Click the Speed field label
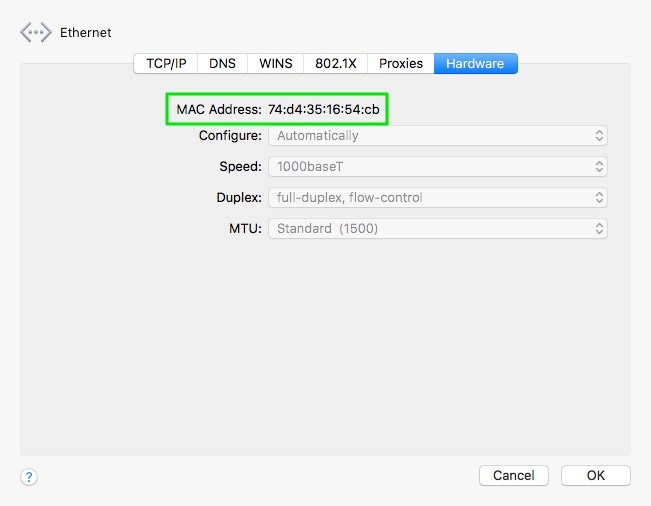The image size is (651, 506). point(240,166)
